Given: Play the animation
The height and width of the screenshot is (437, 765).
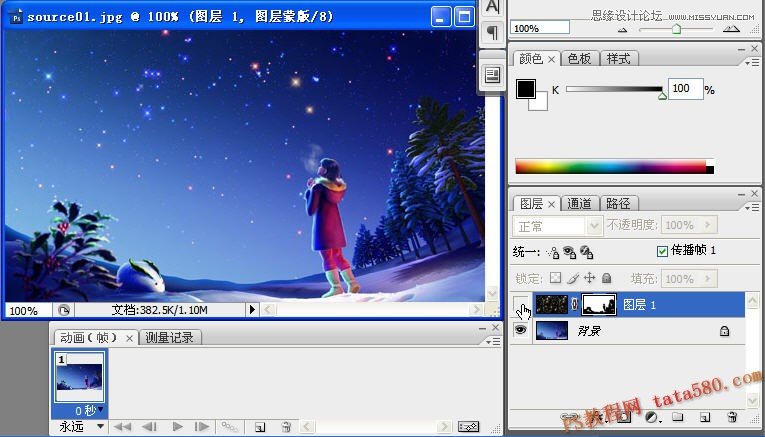Looking at the screenshot, I should (x=178, y=427).
